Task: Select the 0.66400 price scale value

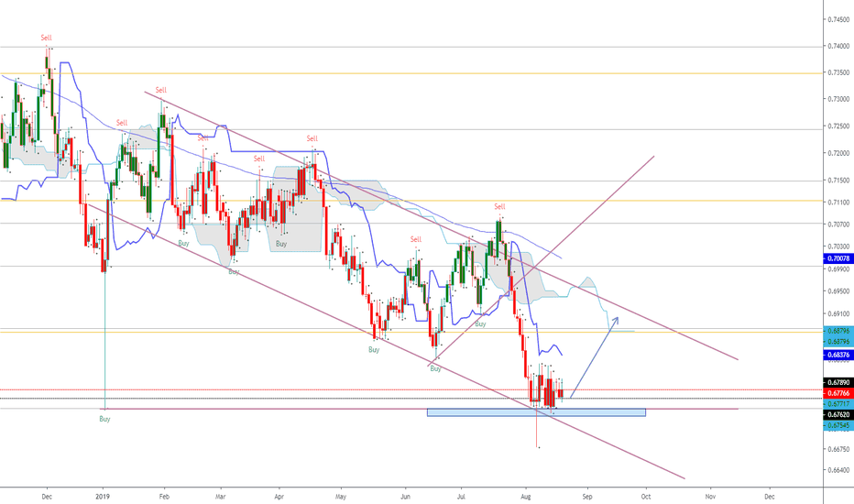Action: coord(838,470)
